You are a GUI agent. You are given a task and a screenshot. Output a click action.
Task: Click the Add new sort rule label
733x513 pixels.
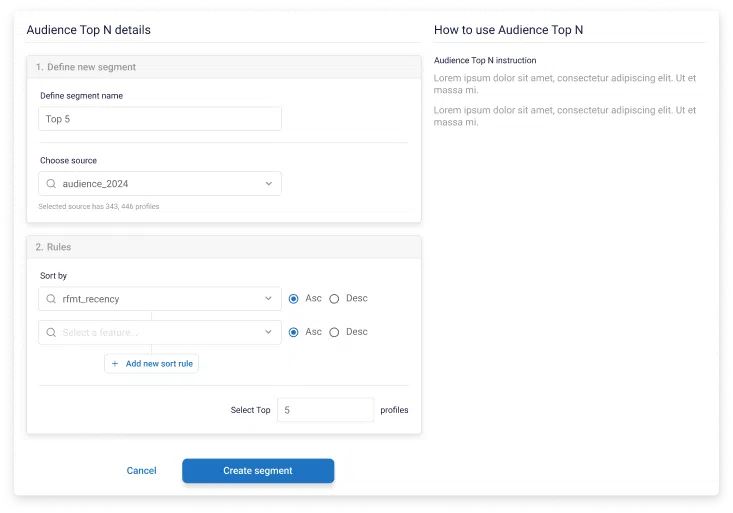pyautogui.click(x=159, y=364)
